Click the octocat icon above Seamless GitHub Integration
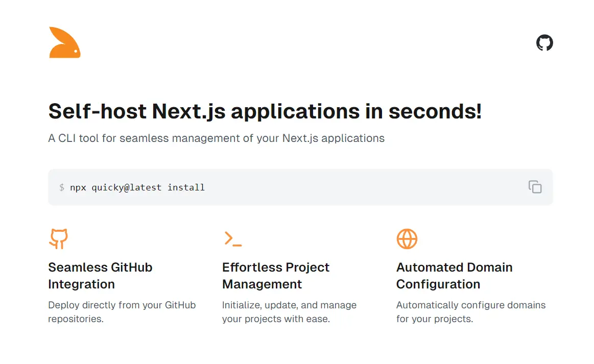Screen dimensions: 594x364 pyautogui.click(x=58, y=238)
